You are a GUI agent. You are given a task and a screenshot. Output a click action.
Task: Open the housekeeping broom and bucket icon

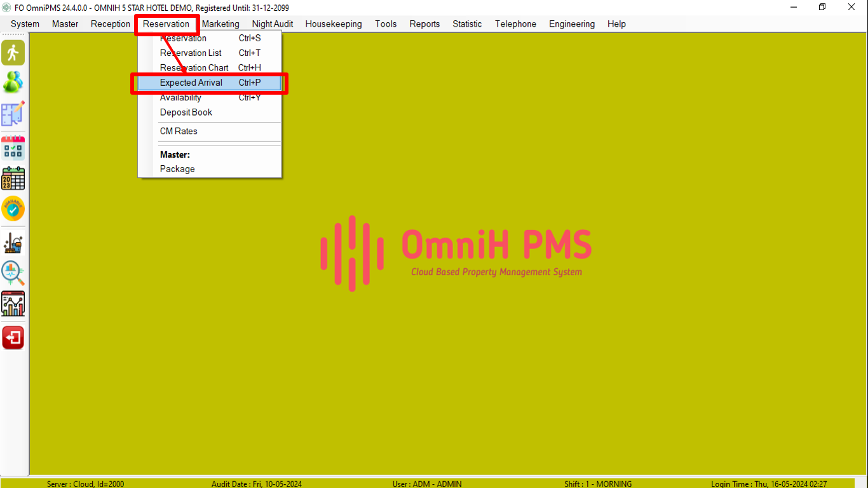[13, 243]
